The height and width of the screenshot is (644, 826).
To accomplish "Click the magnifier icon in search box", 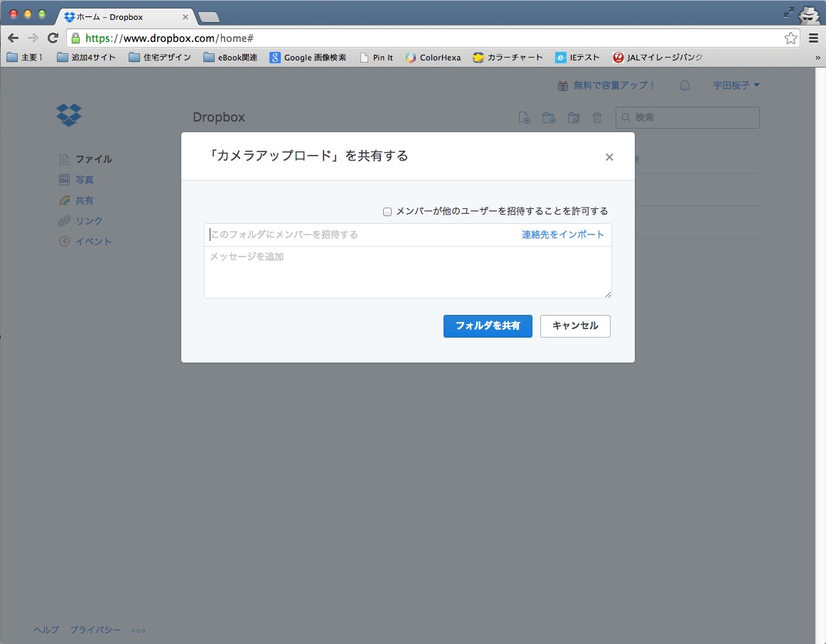I will [x=626, y=117].
